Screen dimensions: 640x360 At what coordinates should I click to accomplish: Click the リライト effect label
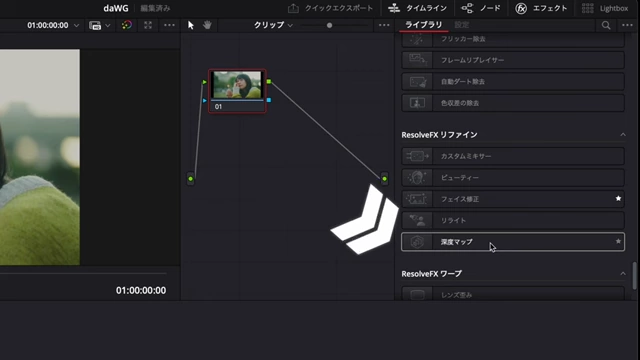pos(453,220)
